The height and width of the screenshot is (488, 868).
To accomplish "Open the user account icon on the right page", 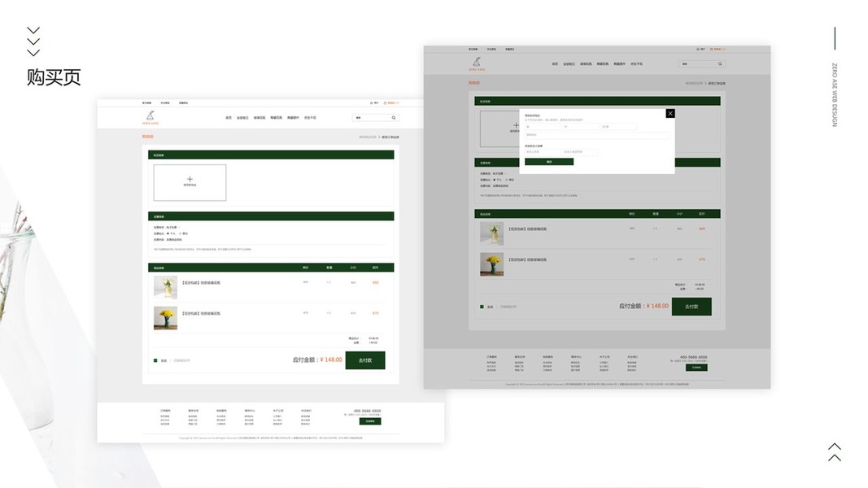I will (x=697, y=50).
